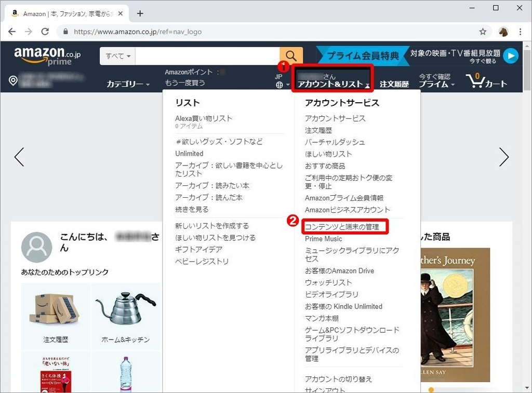532x393 pixels.
Task: Open 注文履歴 in top navigation
Action: click(x=394, y=84)
